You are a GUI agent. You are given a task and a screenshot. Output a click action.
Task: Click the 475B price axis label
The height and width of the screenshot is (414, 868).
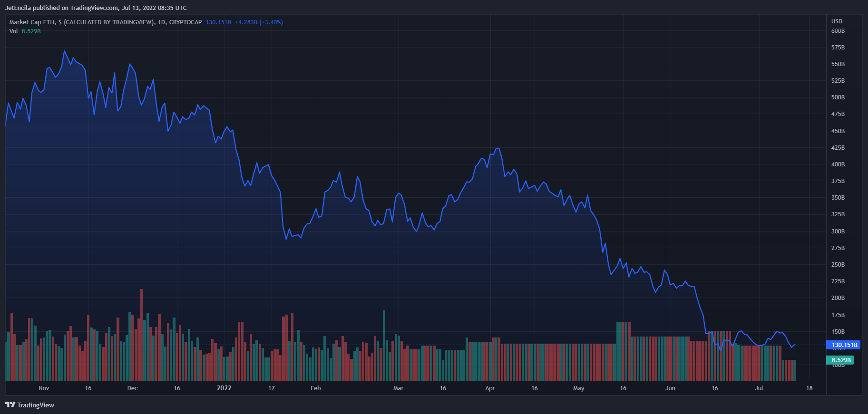click(838, 114)
